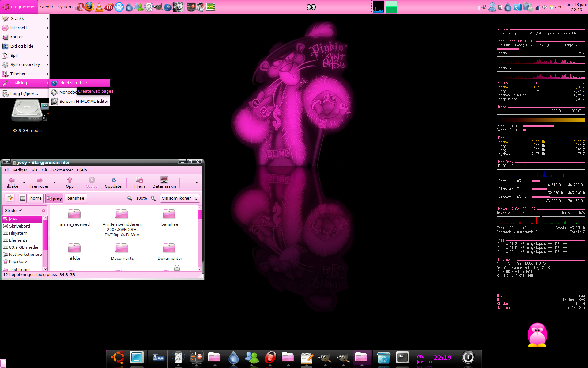Expand the Lyd og bilde submenu
The height and width of the screenshot is (368, 588).
tap(25, 46)
